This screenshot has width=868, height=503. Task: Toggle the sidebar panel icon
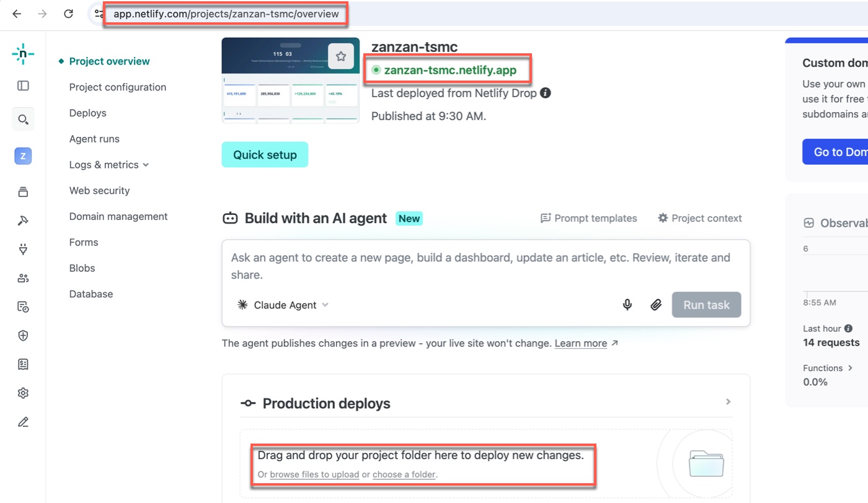[x=23, y=86]
